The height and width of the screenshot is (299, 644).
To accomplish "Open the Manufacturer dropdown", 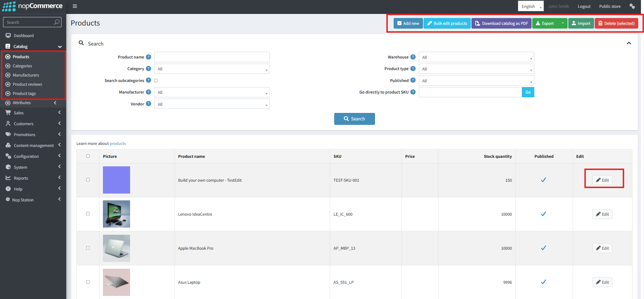I will point(212,92).
